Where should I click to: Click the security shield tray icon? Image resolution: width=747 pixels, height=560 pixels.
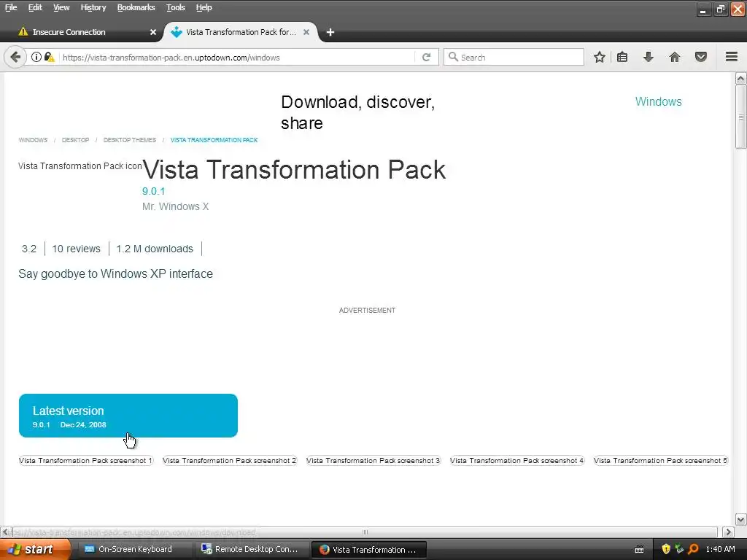[x=666, y=549]
